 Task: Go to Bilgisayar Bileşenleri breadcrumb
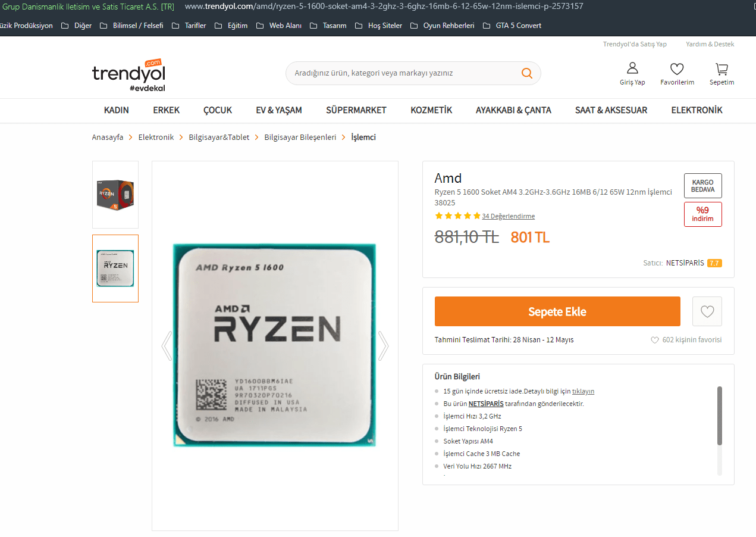pos(300,138)
